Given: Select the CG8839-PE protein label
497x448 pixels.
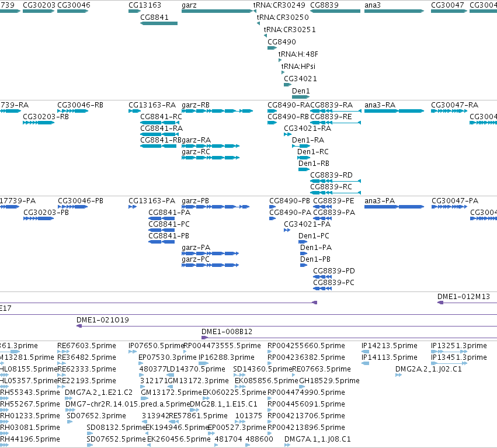Looking at the screenshot, I should [333, 201].
